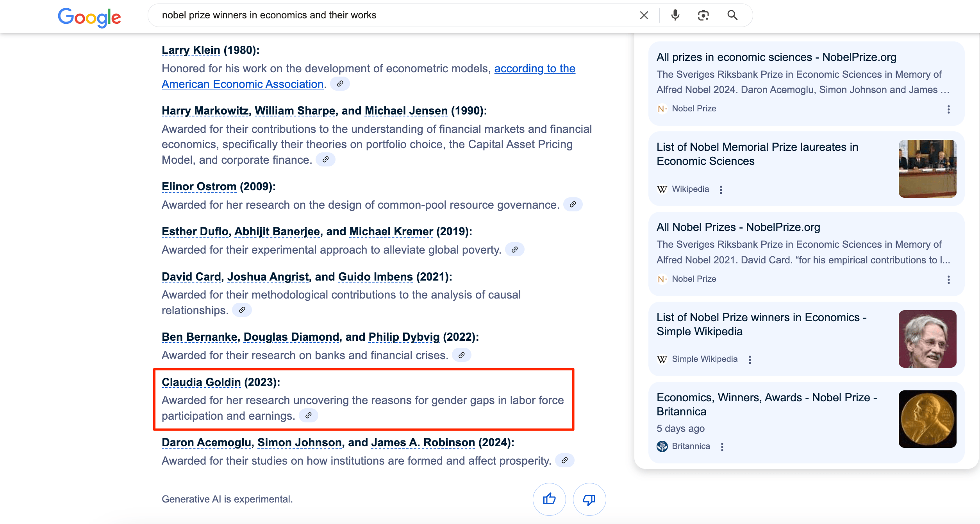Give thumbs up feedback on AI overview
This screenshot has height=524, width=980.
[549, 499]
